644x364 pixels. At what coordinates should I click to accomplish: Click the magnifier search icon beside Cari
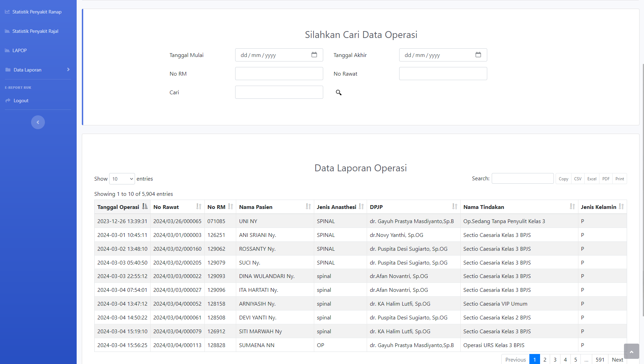click(x=338, y=93)
